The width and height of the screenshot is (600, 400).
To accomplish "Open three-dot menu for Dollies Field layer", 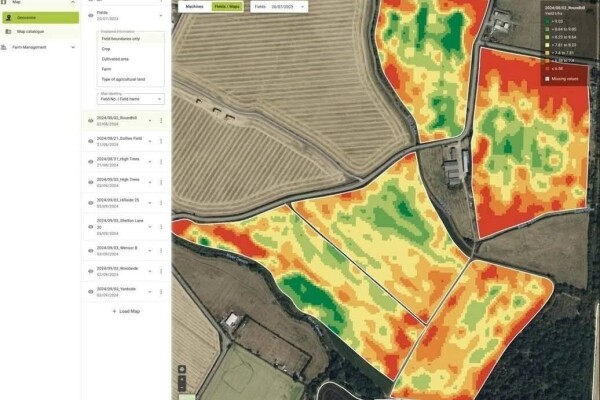I will (160, 142).
